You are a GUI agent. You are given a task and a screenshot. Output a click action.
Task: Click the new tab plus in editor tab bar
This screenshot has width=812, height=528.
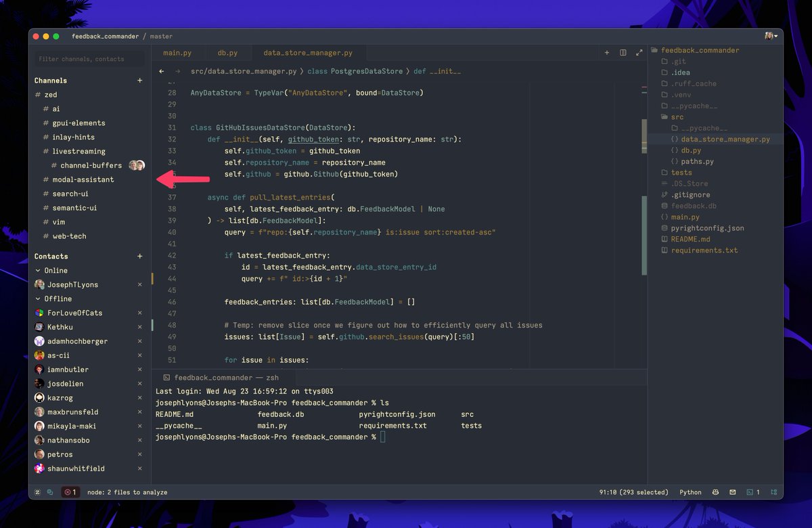606,53
